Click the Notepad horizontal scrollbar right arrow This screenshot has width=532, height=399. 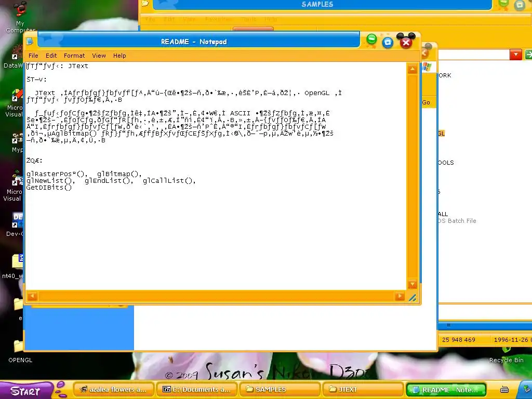point(400,296)
